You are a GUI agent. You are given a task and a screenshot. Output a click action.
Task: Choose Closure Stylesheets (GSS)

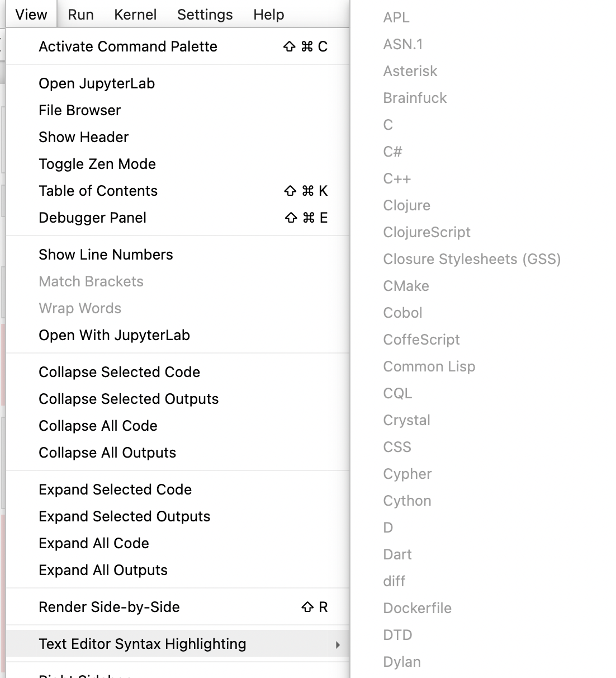click(x=472, y=259)
